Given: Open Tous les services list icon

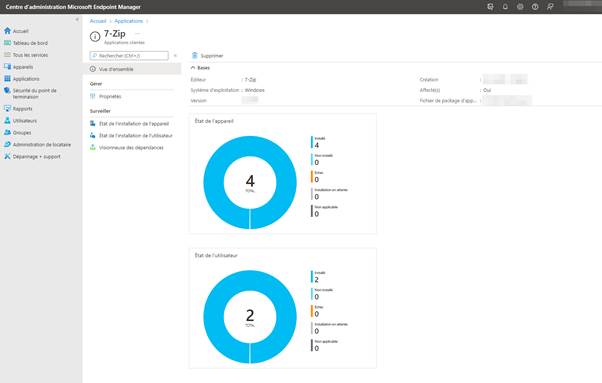Looking at the screenshot, I should click(7, 55).
